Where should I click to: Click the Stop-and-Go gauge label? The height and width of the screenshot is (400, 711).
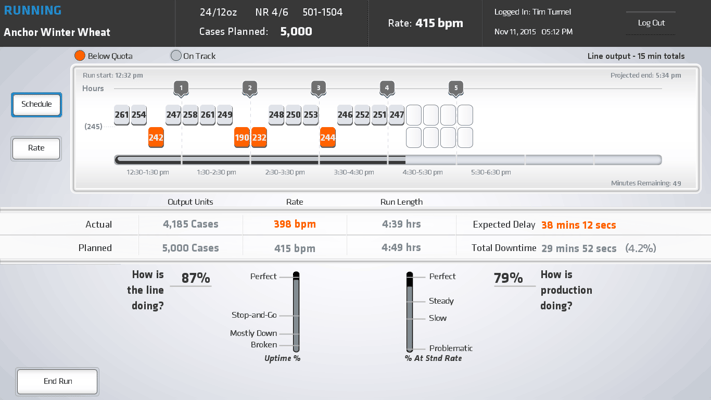click(x=254, y=315)
